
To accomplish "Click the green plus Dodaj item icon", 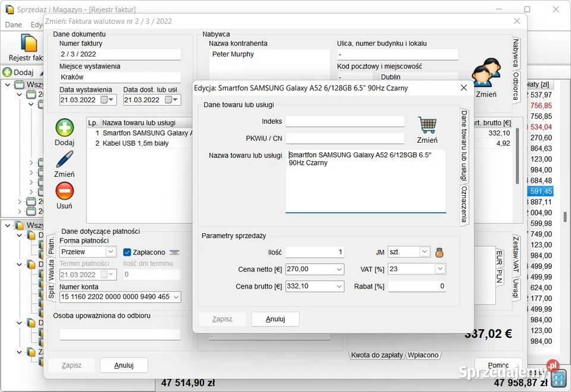I will pyautogui.click(x=64, y=128).
